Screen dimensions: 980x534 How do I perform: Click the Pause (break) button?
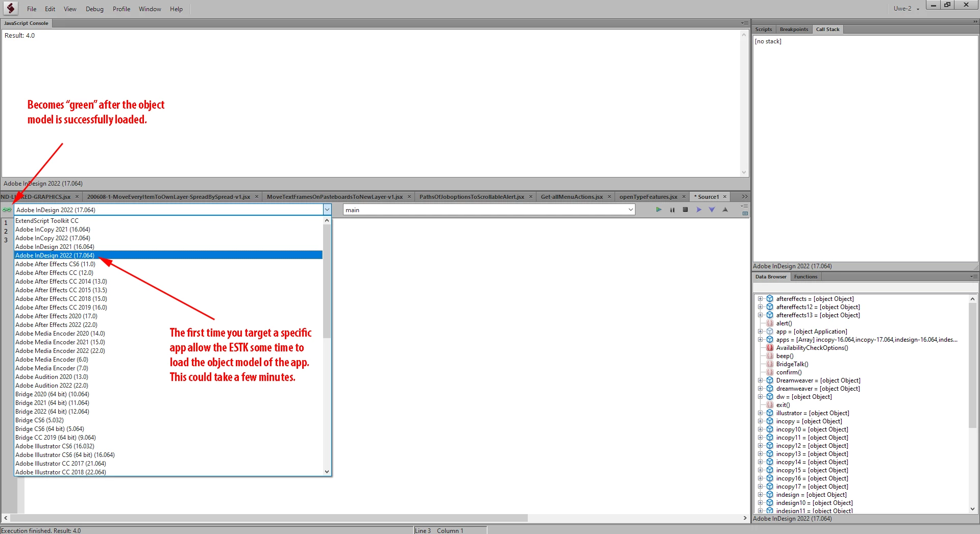point(672,210)
